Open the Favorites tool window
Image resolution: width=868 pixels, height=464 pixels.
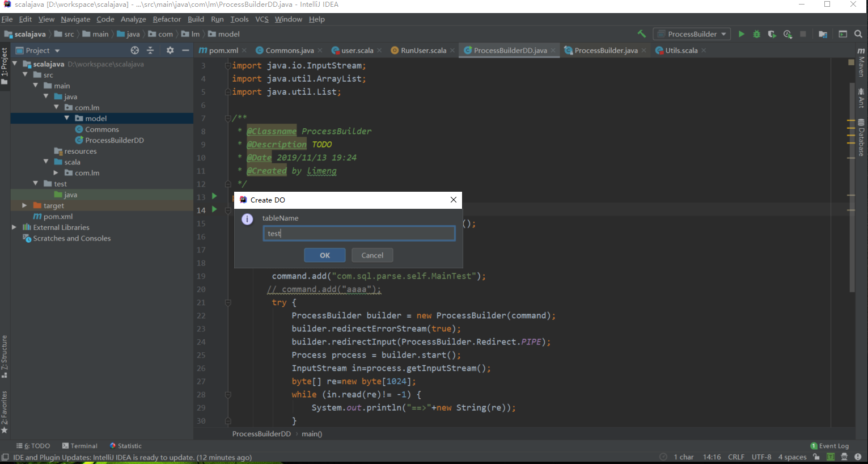coord(5,411)
